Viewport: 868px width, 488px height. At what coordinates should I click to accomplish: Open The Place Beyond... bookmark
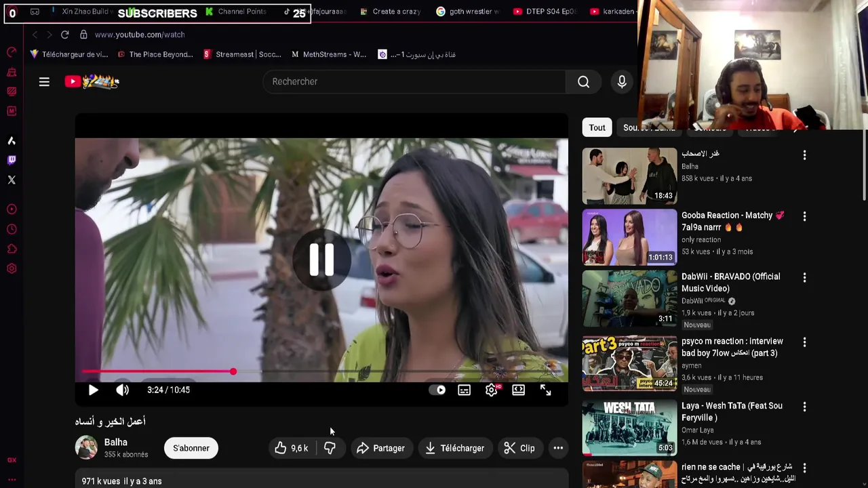pyautogui.click(x=155, y=54)
